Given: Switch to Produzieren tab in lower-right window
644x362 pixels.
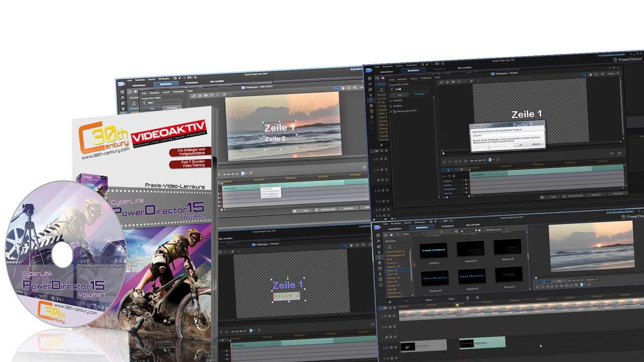Looking at the screenshot, I should tap(447, 226).
